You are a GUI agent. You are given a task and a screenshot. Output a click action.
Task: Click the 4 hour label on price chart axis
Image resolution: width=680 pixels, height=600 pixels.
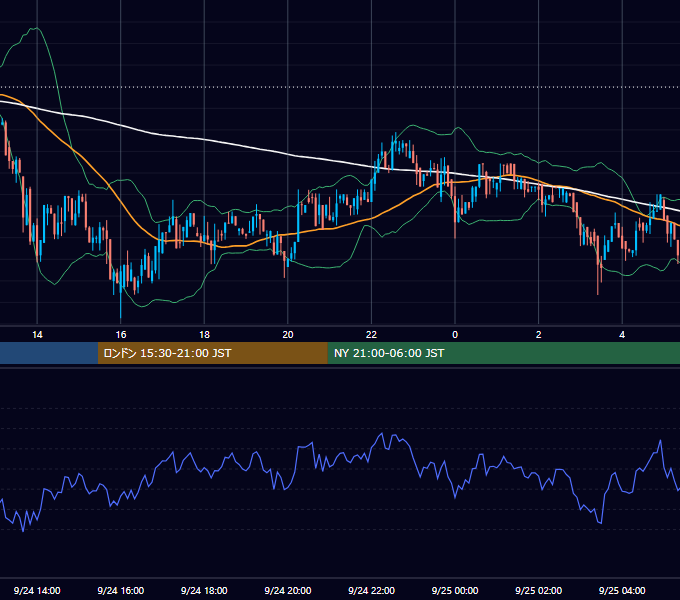pos(622,335)
